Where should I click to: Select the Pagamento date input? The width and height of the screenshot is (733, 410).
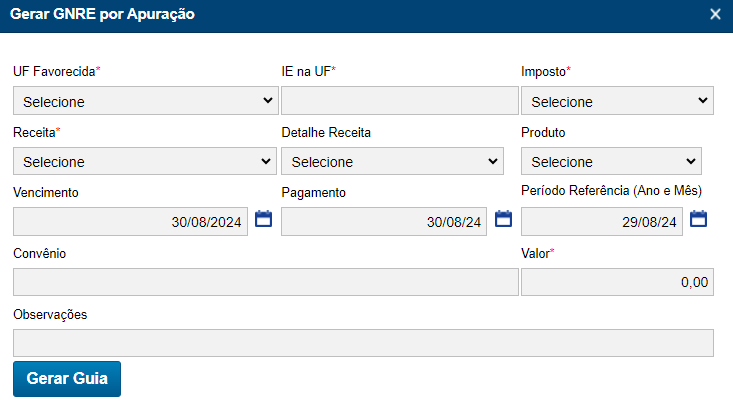[x=384, y=222]
